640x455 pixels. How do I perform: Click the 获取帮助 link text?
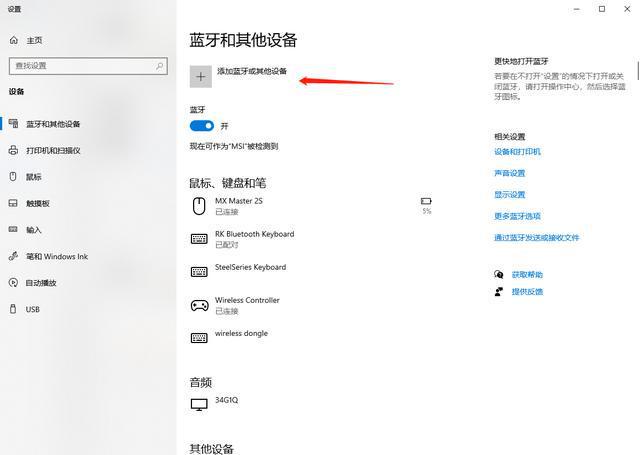(x=527, y=275)
